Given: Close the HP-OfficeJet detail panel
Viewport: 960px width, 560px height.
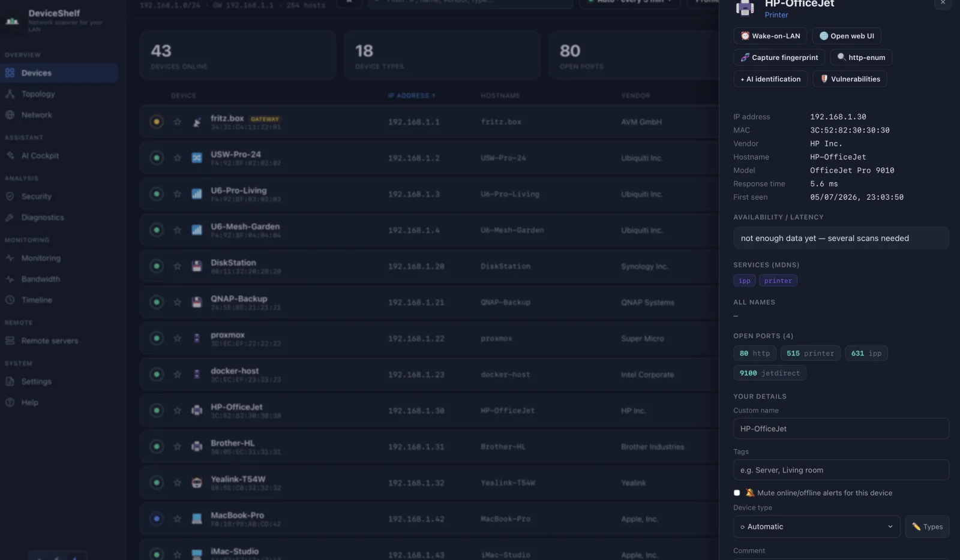Looking at the screenshot, I should (x=943, y=2).
